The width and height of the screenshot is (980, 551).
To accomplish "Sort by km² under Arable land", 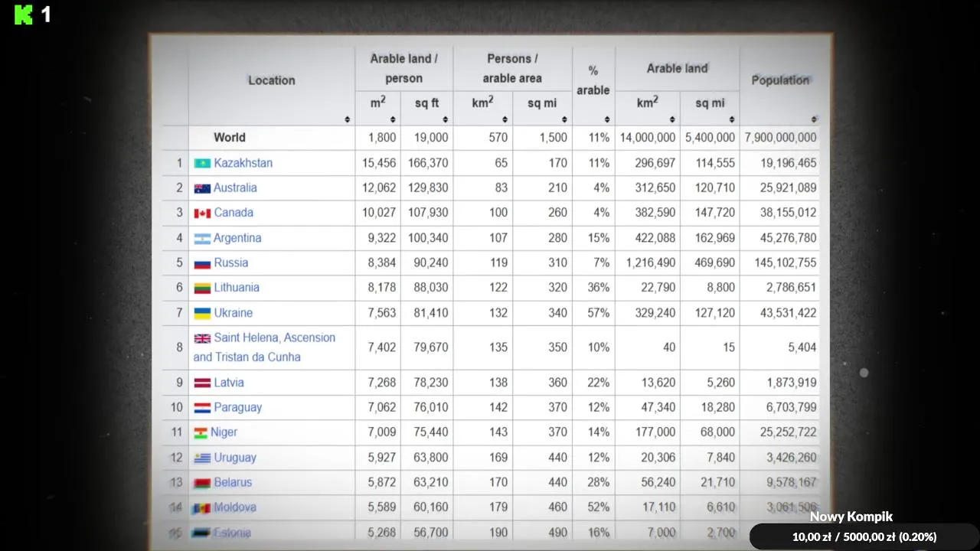I will click(x=672, y=119).
